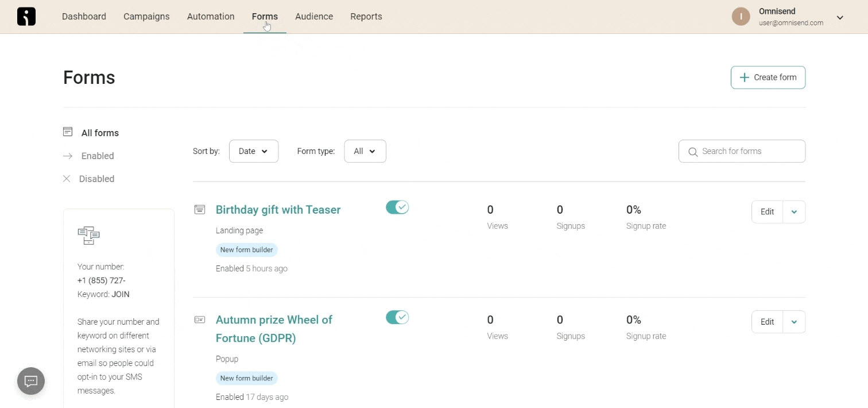Expand the Omnisend account menu chevron
Image resolution: width=868 pixels, height=408 pixels.
click(x=840, y=17)
